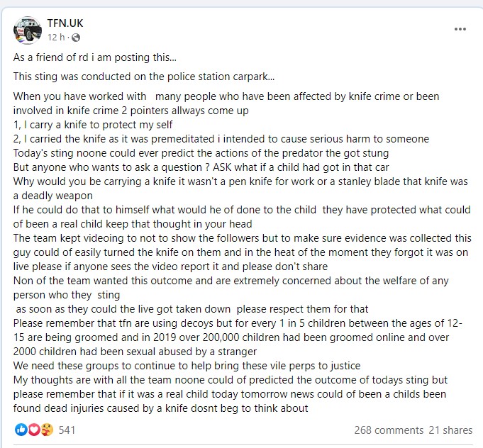
Task: Click the 'as soon as they could' line
Action: click(192, 309)
